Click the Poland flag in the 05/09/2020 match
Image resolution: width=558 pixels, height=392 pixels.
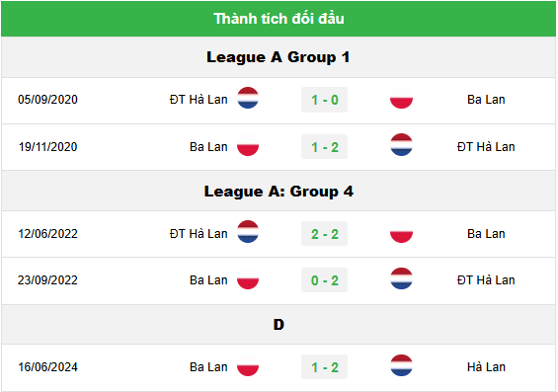[401, 98]
